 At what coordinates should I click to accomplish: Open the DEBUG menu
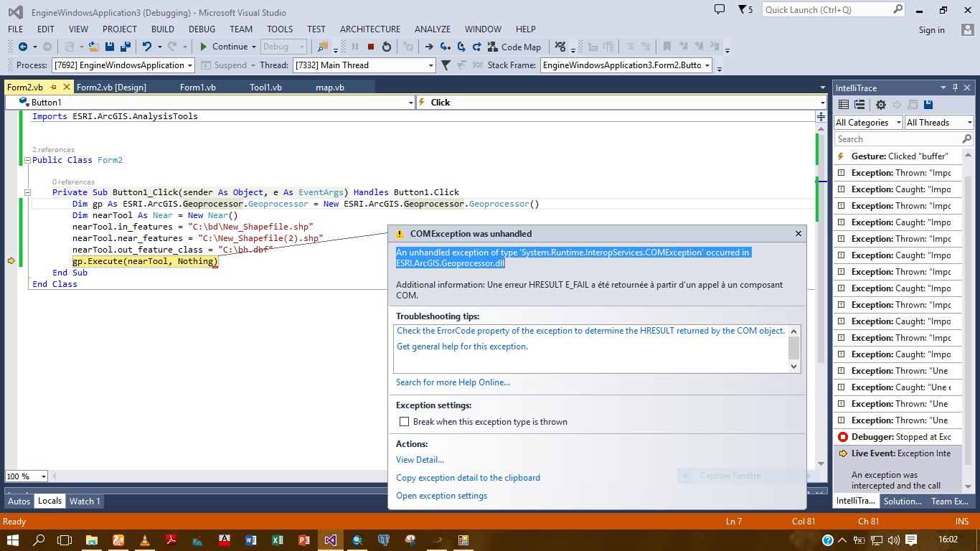pos(202,29)
